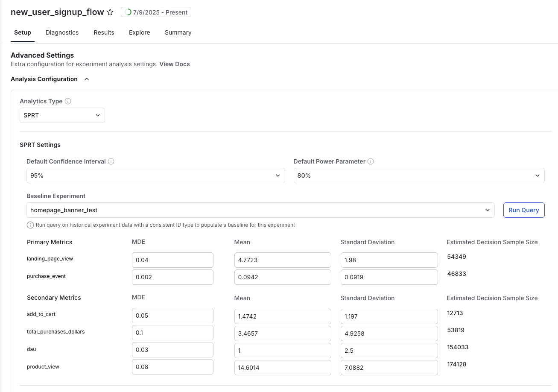This screenshot has width=558, height=392.
Task: Star the new_user_signup_flow experiment
Action: (x=110, y=12)
